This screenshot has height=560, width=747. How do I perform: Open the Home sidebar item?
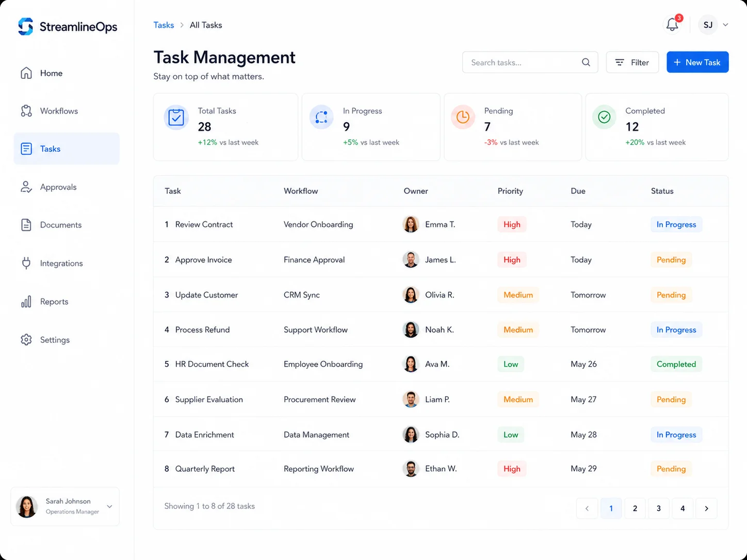[66, 73]
